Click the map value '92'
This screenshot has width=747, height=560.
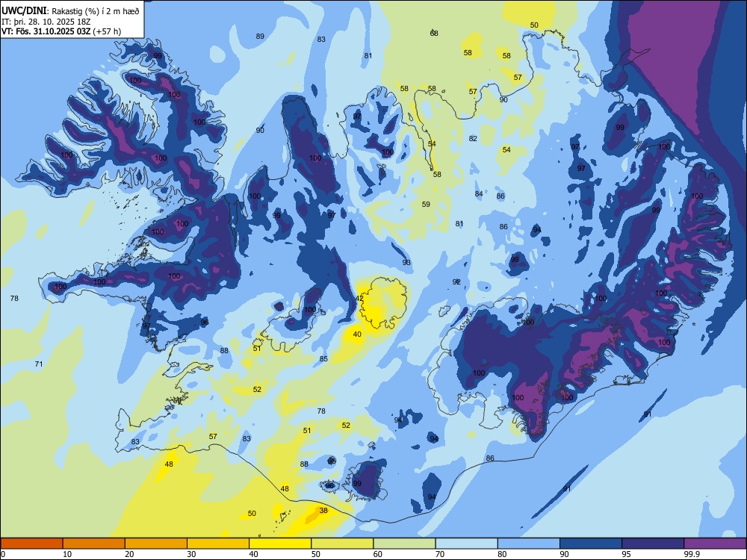456,282
